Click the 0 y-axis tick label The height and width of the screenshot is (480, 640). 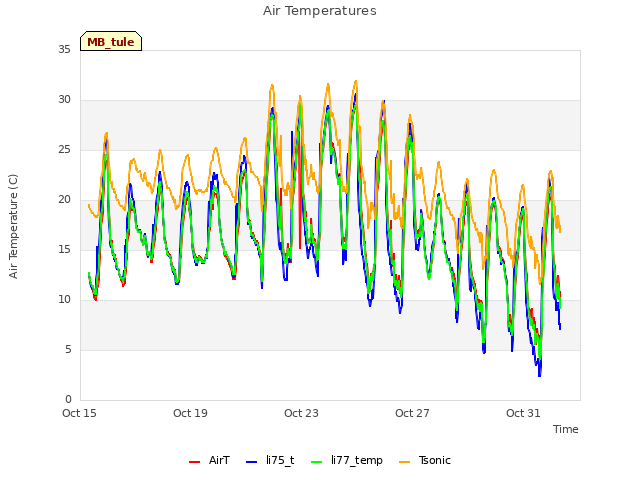click(68, 400)
